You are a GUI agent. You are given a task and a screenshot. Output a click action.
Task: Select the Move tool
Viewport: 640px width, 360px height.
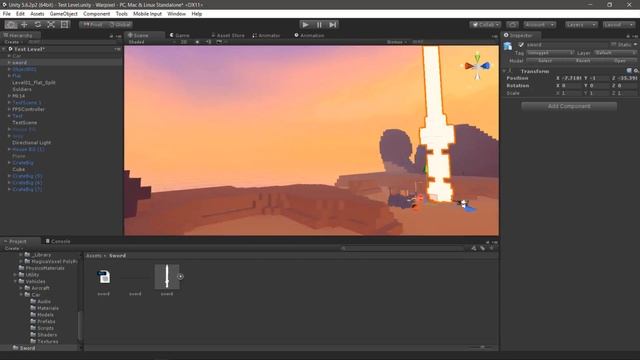click(x=24, y=24)
